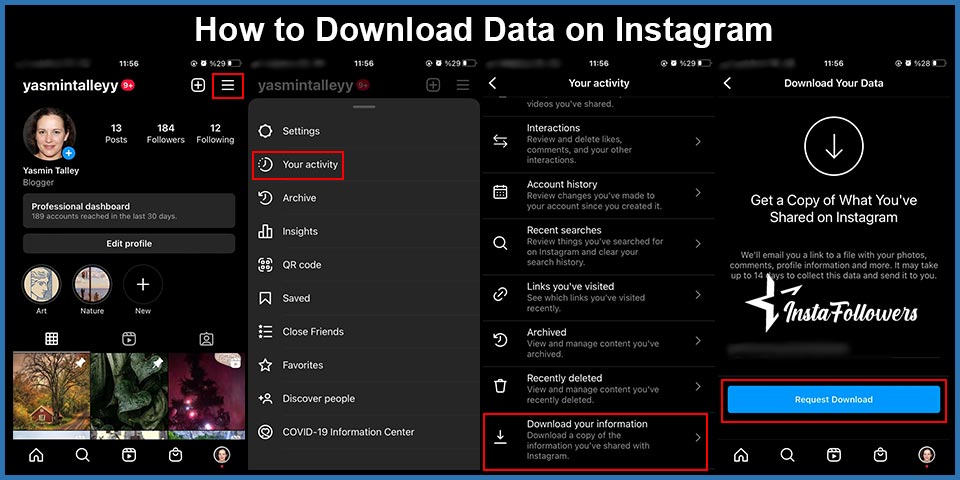The image size is (960, 480).
Task: Tap profile avatar in Download Your Data nav bar
Action: (926, 455)
